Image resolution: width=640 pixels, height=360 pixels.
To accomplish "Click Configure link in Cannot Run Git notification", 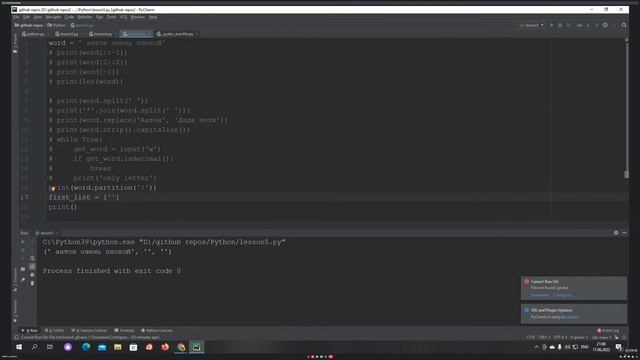I will [x=562, y=295].
